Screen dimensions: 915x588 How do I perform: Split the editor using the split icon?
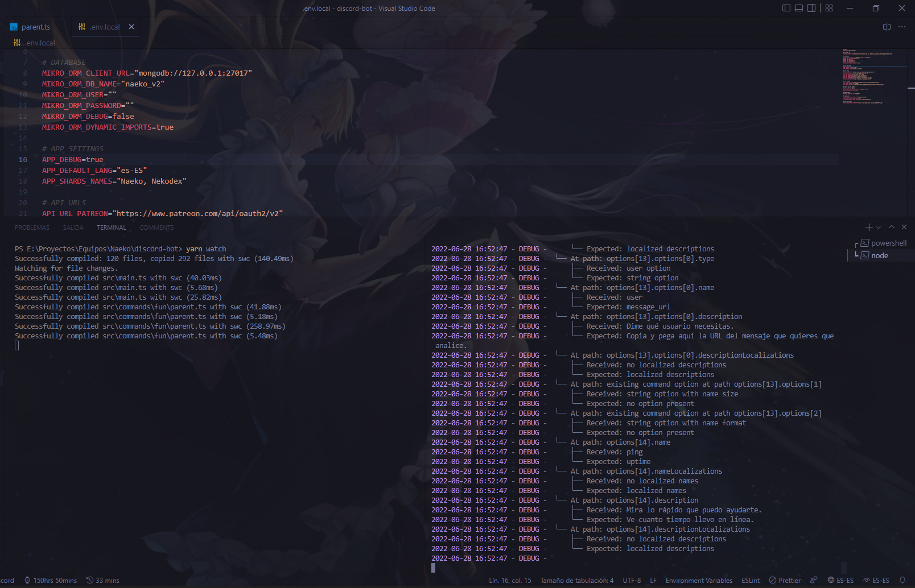tap(886, 27)
